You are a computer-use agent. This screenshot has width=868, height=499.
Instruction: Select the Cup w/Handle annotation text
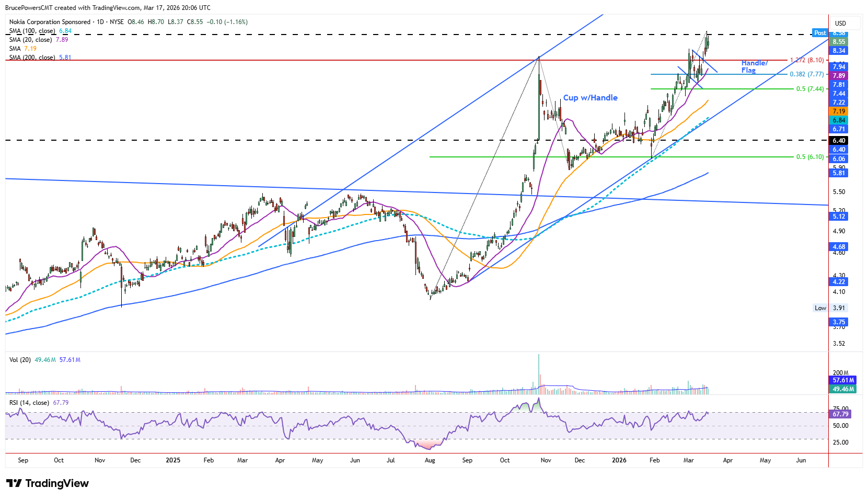pos(590,98)
